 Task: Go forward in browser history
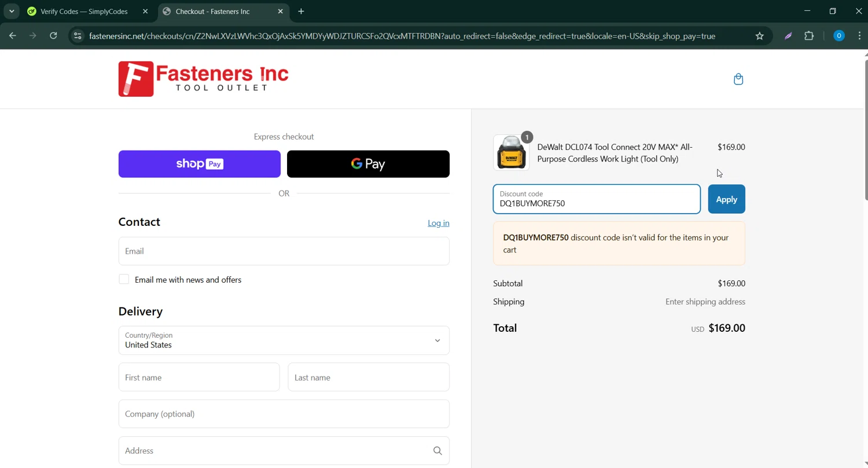click(33, 36)
